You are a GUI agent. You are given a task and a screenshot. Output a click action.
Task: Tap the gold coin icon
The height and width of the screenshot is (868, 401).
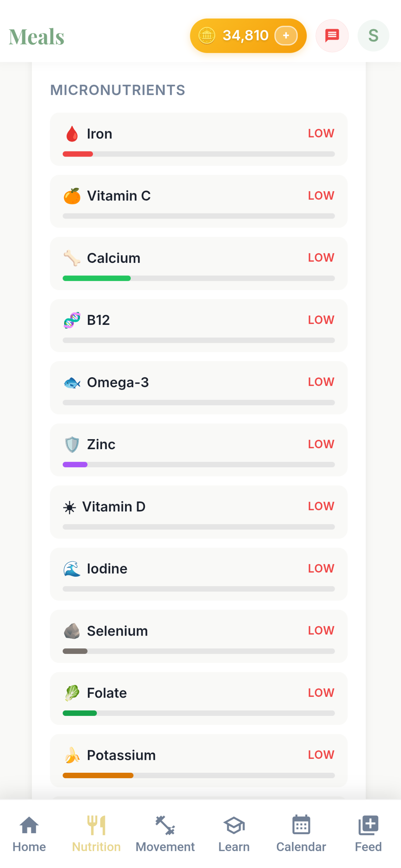click(x=207, y=36)
